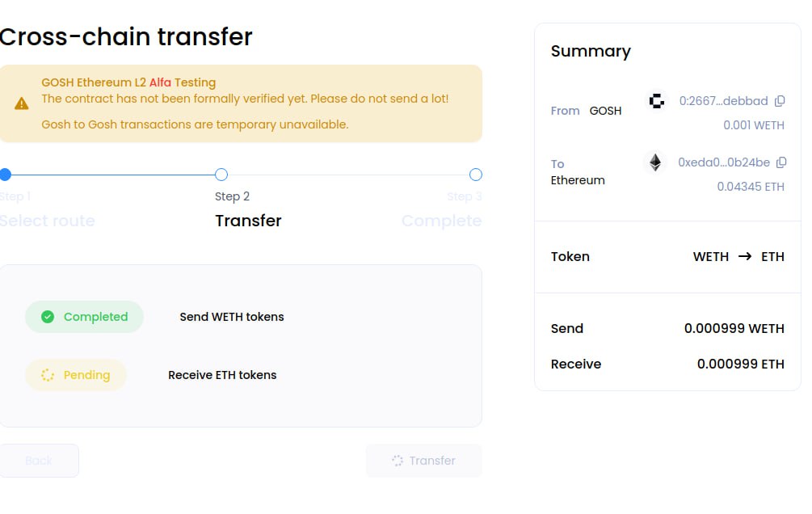Click the 0.04345 ETH balance text

tap(751, 187)
